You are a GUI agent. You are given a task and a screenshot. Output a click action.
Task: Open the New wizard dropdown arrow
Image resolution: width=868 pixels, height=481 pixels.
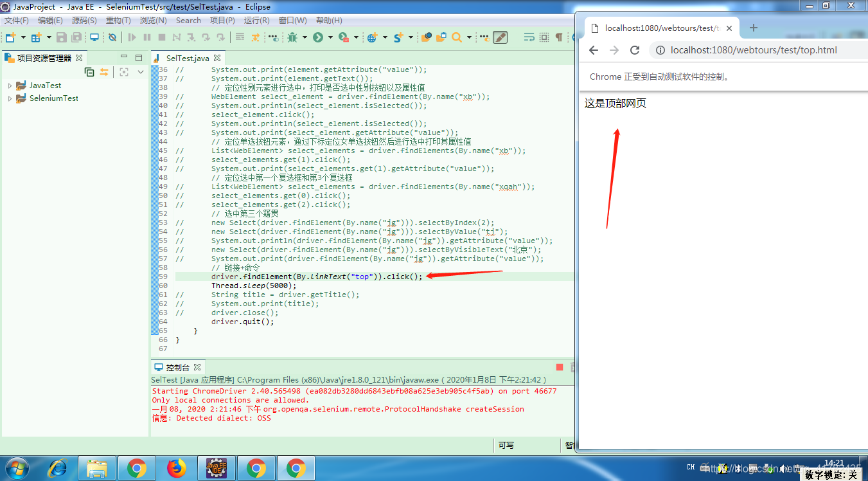coord(23,37)
